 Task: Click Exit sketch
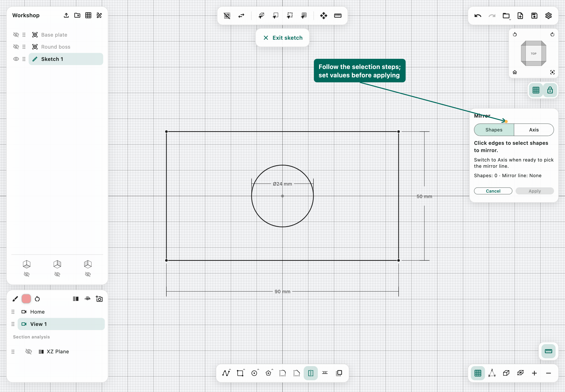pos(282,38)
